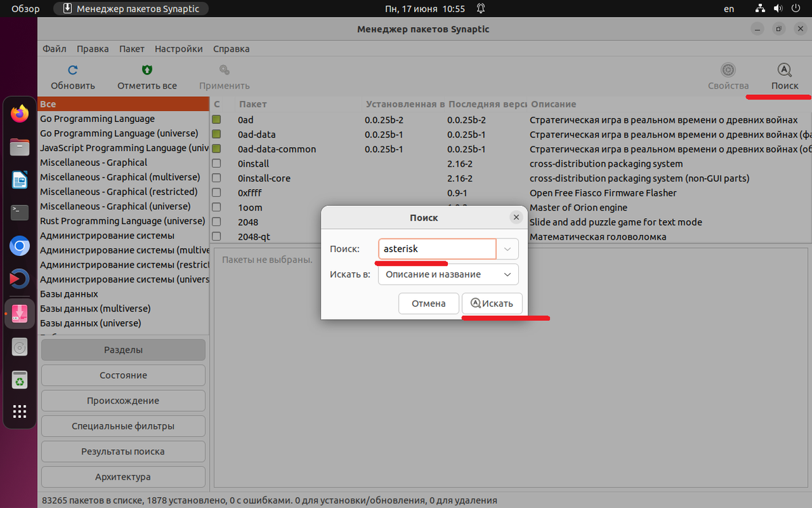Toggle status checkbox for 0ad package

click(217, 120)
